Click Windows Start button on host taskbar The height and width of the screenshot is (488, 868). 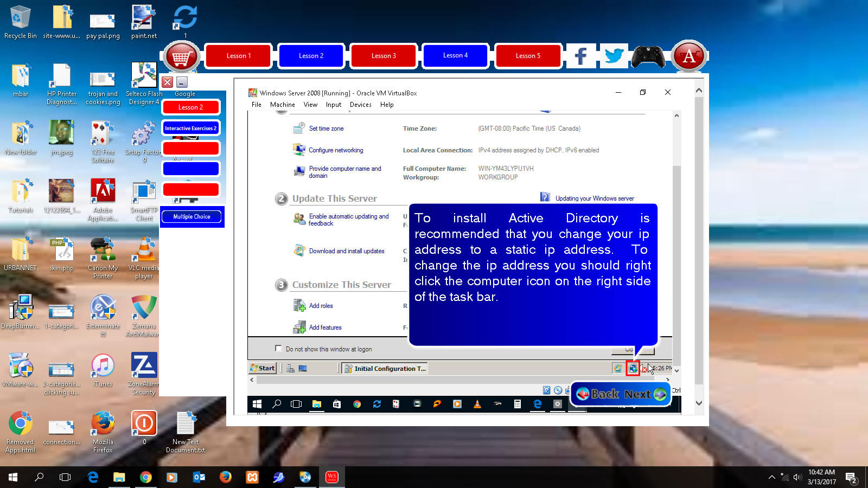tap(13, 477)
